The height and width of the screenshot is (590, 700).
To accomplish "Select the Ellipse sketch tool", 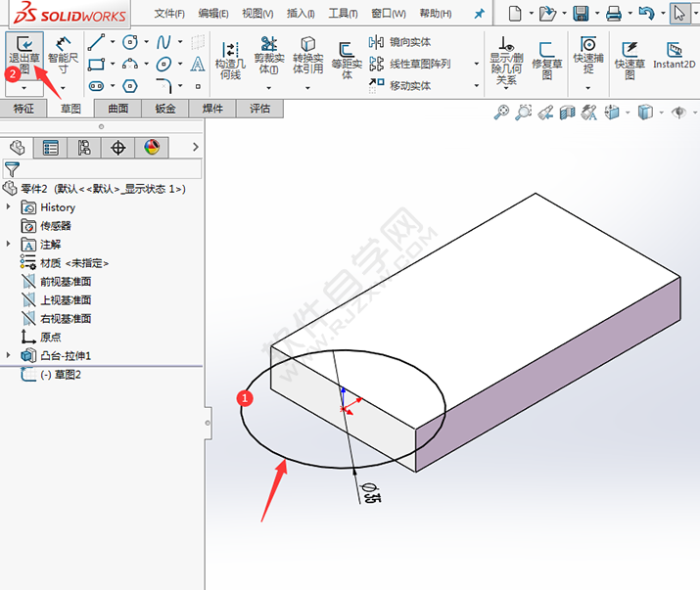I will (163, 65).
